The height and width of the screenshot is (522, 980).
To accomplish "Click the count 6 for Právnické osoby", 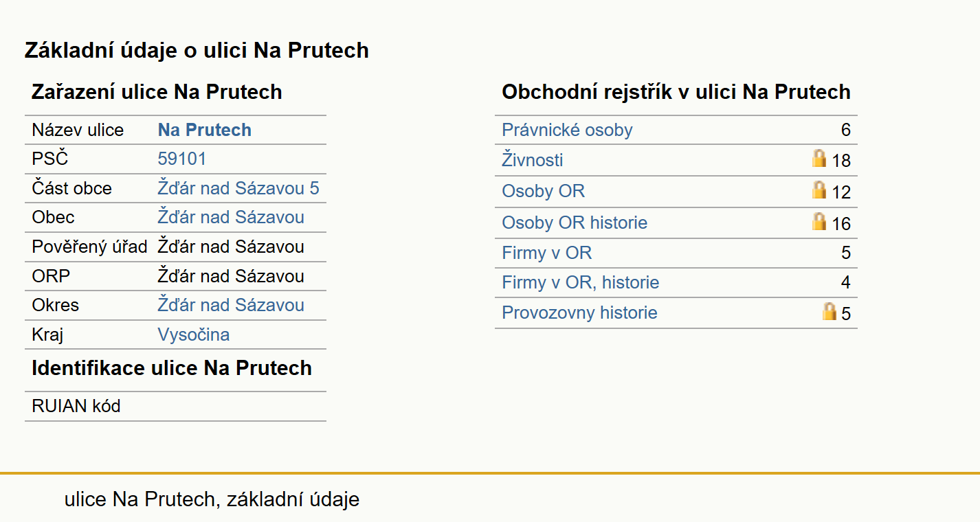I will click(x=845, y=130).
